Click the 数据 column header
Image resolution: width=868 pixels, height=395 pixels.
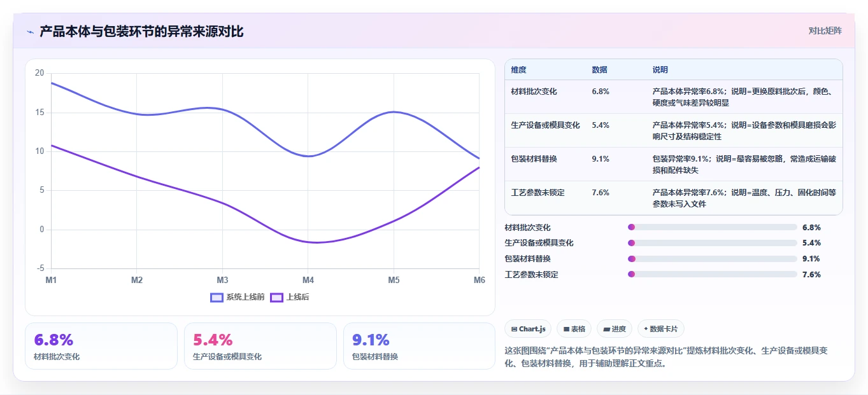pos(599,70)
